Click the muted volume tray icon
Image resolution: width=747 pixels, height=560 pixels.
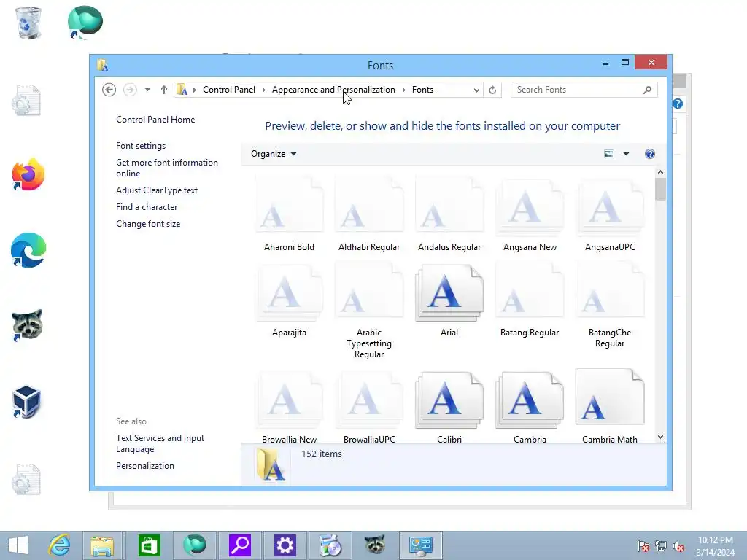(678, 546)
